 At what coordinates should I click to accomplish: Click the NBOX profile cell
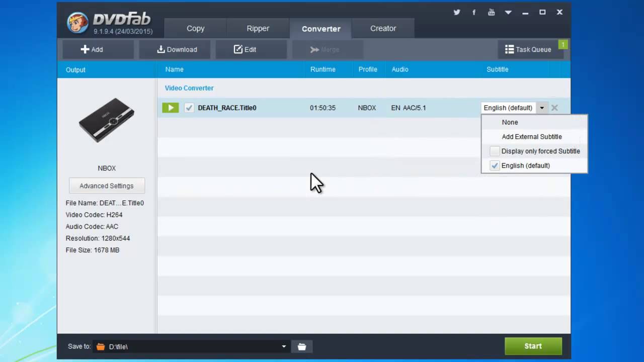click(367, 108)
